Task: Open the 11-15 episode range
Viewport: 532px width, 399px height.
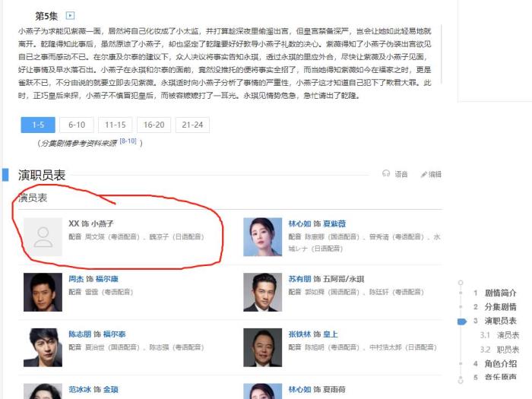Action: [115, 125]
